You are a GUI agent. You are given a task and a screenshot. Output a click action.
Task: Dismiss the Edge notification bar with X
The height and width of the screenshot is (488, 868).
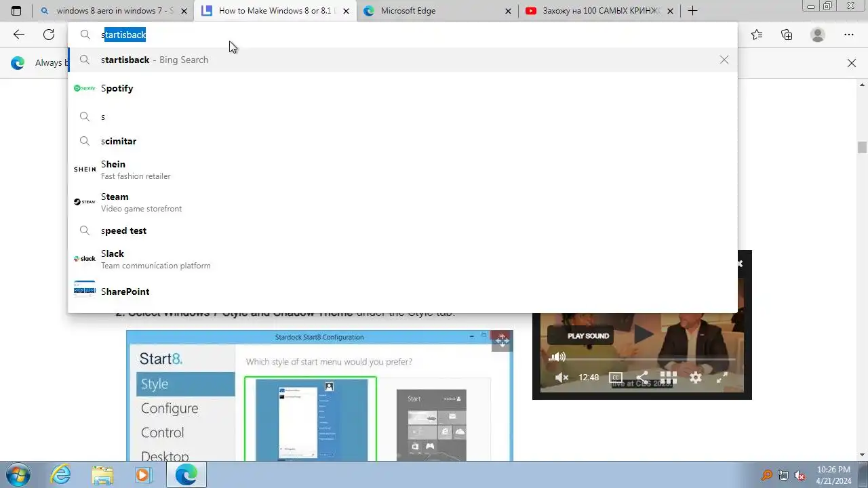pyautogui.click(x=852, y=63)
